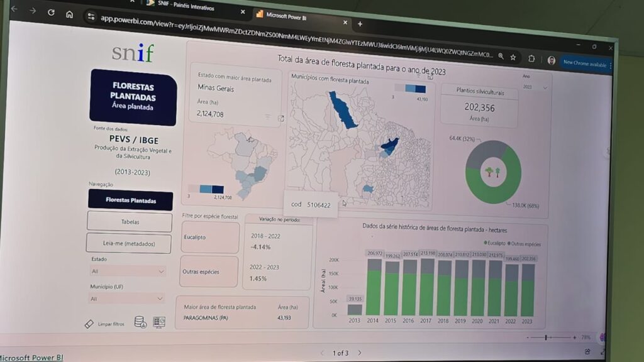Click the snif logo
The width and height of the screenshot is (644, 362).
[x=133, y=53]
